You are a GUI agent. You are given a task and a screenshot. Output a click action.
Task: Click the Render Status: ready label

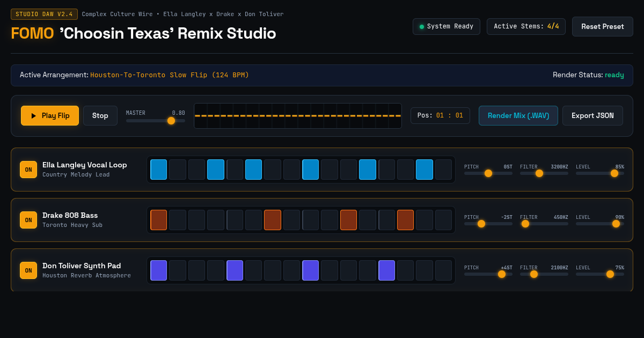(588, 75)
